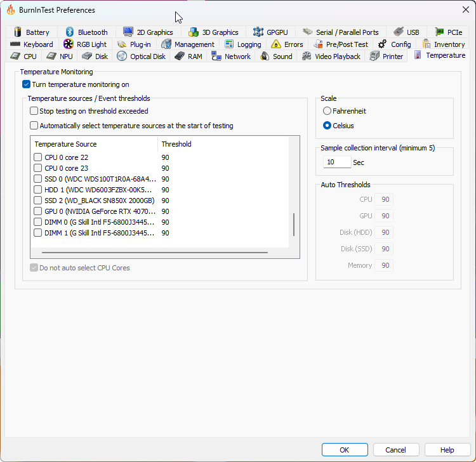Select the 2D Graphics monitor icon

pyautogui.click(x=128, y=32)
